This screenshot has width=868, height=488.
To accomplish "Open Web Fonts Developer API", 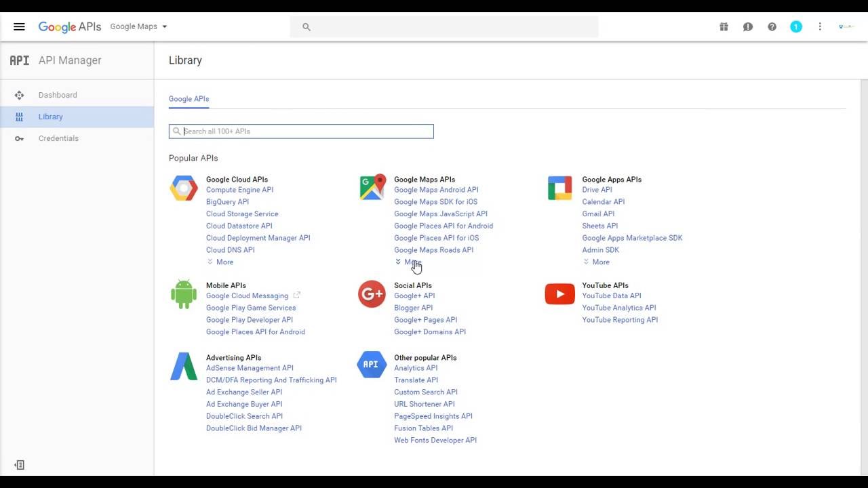I will (x=435, y=441).
